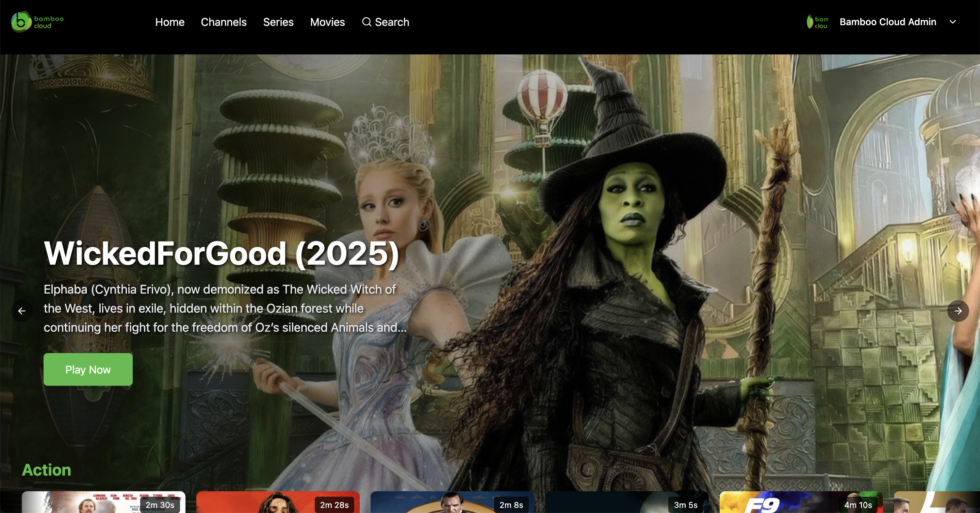Click the Bamboo Cloud logo
The image size is (980, 513).
pos(37,22)
